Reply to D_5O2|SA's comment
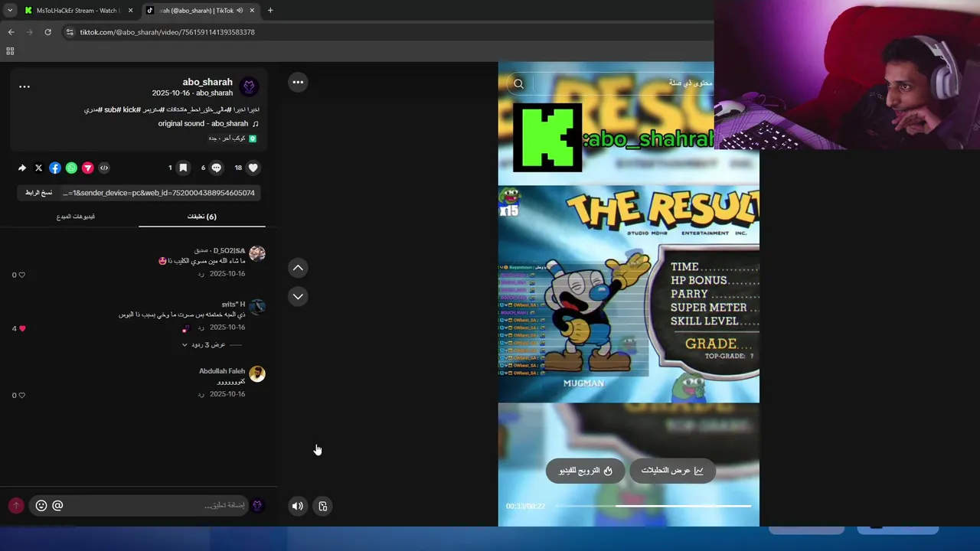 tap(201, 274)
